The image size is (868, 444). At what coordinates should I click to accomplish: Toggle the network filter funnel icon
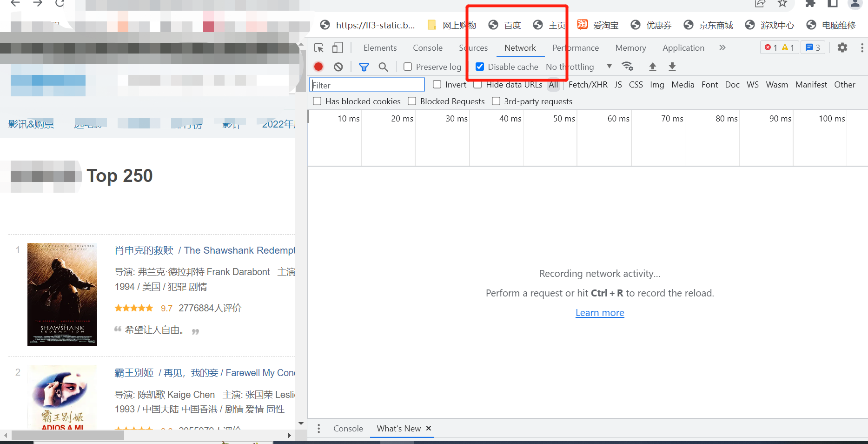[364, 67]
